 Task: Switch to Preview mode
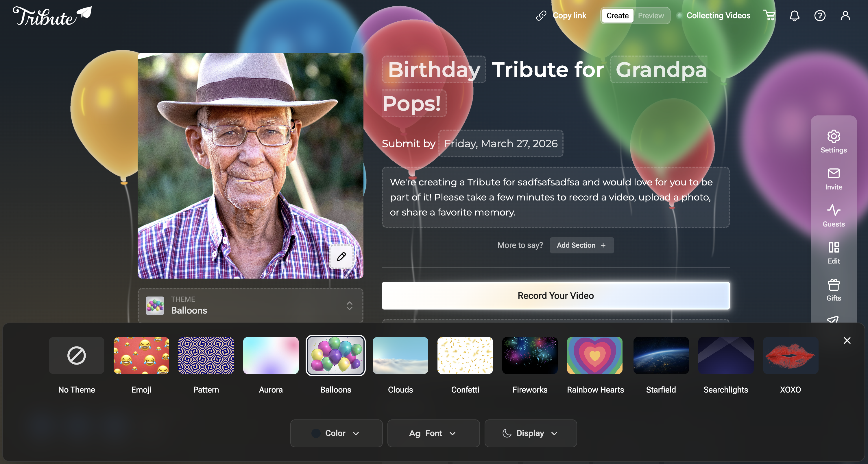(651, 16)
